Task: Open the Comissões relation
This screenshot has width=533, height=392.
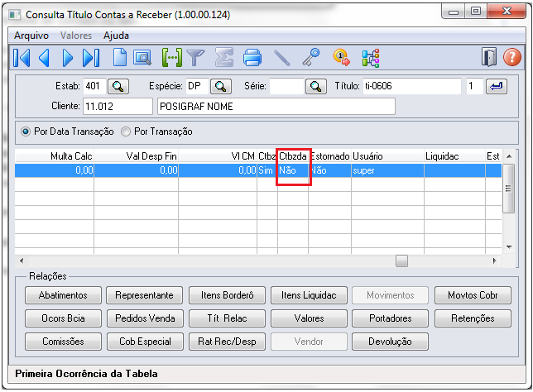Action: pos(63,342)
